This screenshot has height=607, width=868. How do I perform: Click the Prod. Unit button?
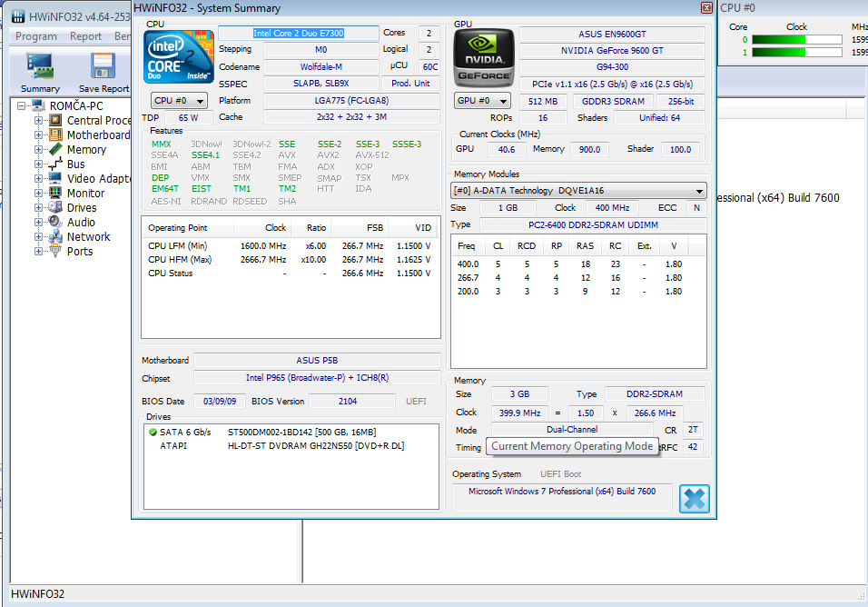pos(410,83)
